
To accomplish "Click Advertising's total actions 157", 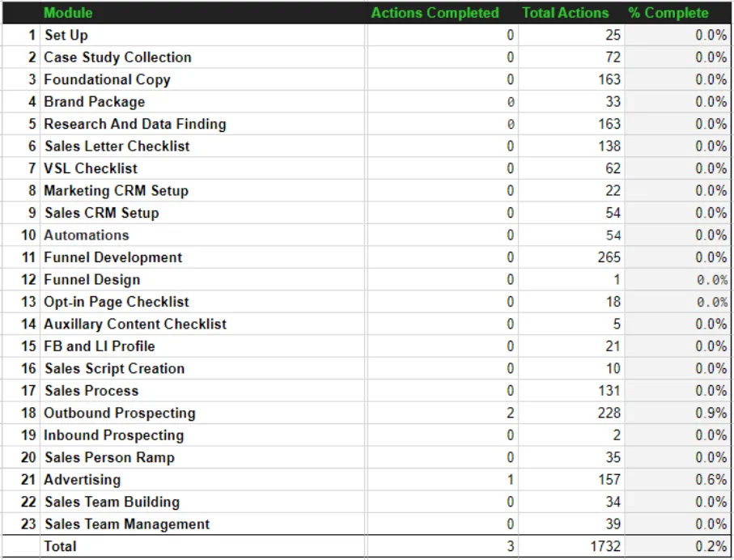I will (x=609, y=480).
